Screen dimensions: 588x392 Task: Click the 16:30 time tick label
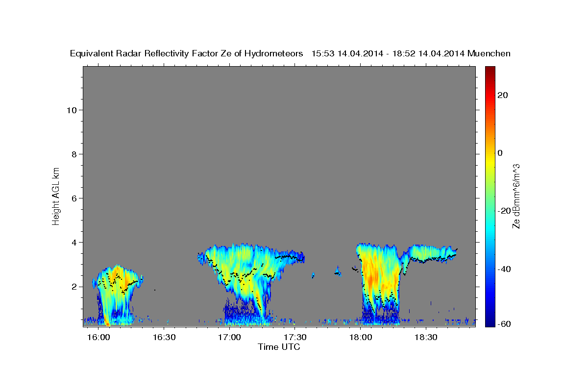[164, 338]
